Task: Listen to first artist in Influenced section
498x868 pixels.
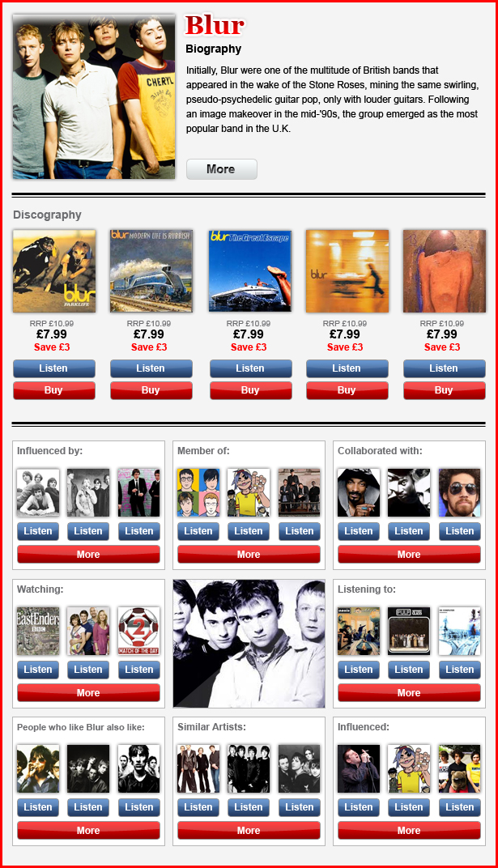Action: pyautogui.click(x=359, y=807)
